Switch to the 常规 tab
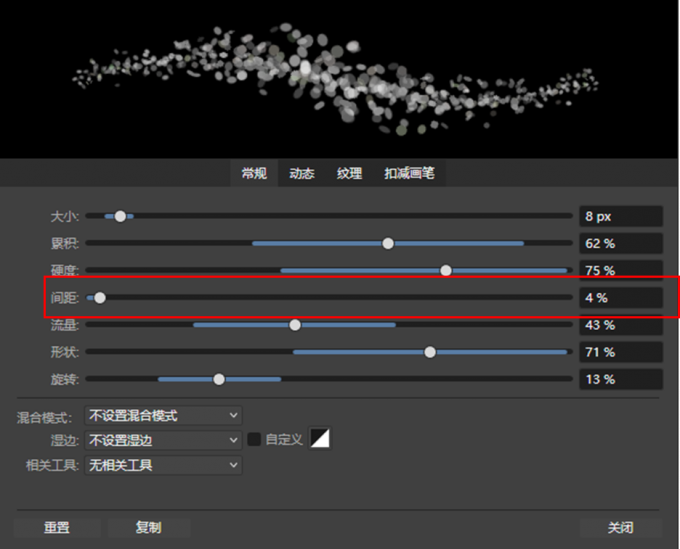 click(x=254, y=174)
